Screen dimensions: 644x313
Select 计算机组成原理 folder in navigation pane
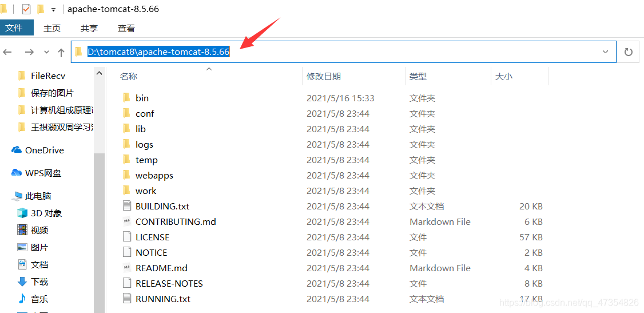pos(62,110)
